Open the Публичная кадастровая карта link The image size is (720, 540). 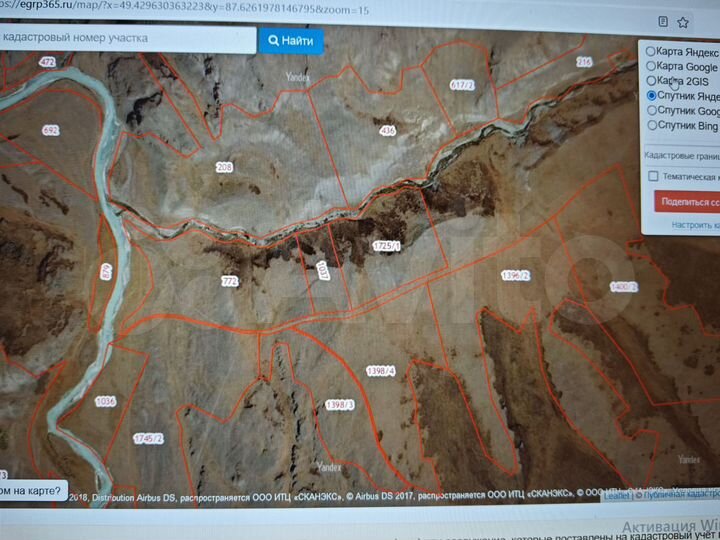click(x=682, y=495)
